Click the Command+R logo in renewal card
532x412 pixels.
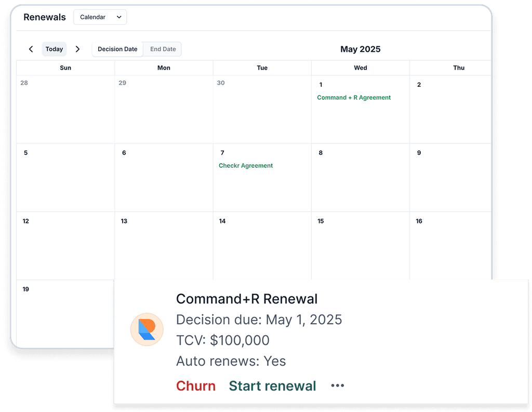pos(147,329)
